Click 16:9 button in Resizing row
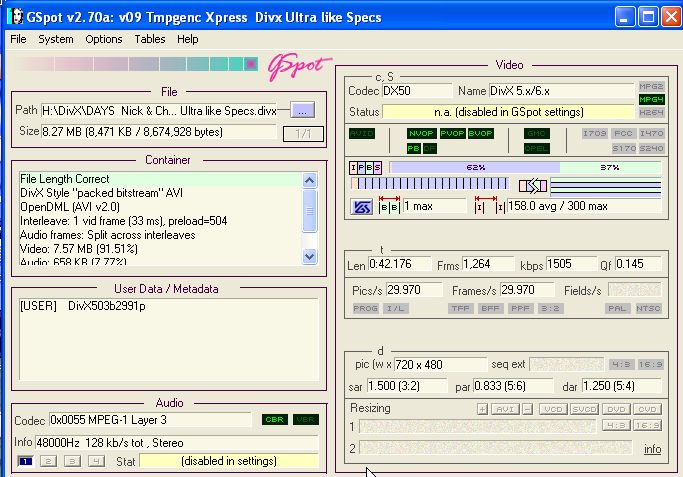Image resolution: width=683 pixels, height=477 pixels. coord(647,425)
